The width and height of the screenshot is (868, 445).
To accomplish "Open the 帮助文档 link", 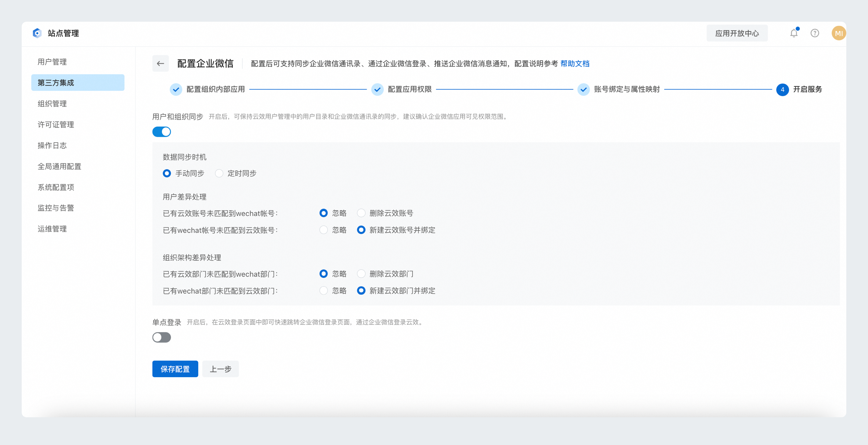I will [x=575, y=64].
